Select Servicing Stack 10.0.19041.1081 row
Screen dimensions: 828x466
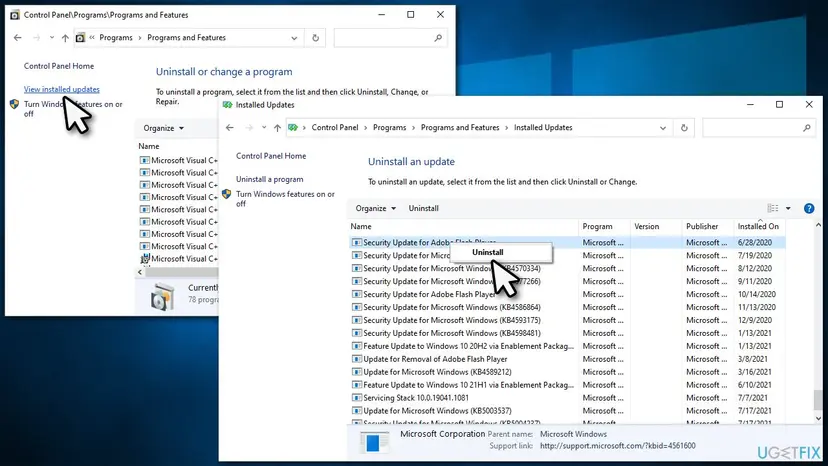pos(567,398)
